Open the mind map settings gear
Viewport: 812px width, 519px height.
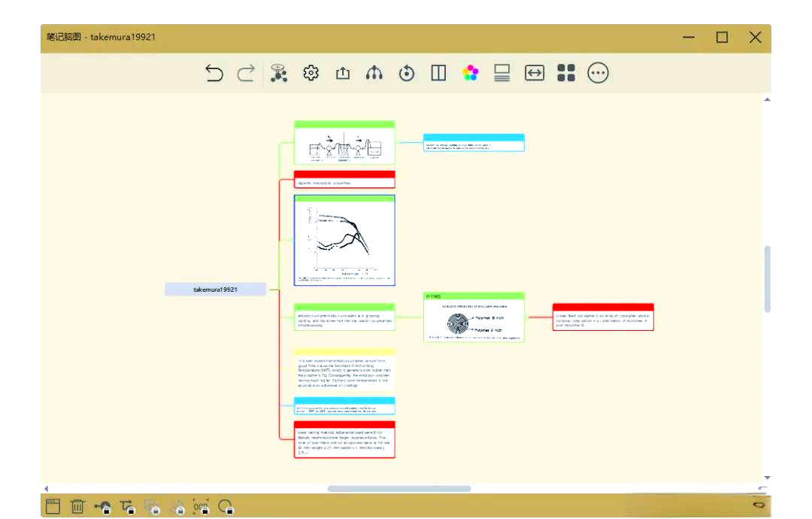coord(311,73)
